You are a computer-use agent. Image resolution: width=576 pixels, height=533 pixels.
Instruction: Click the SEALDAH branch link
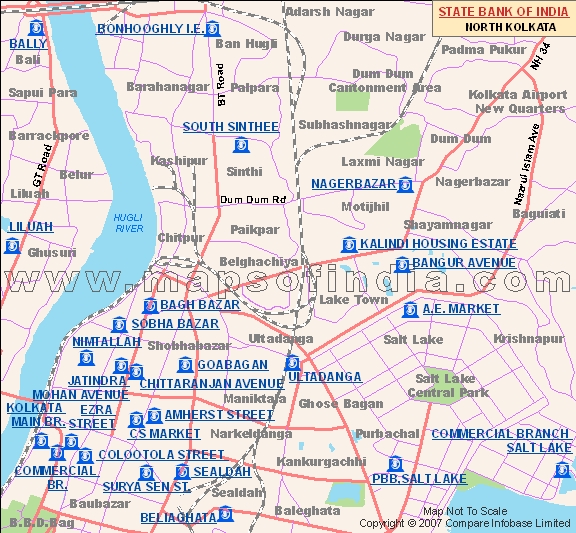tap(222, 472)
